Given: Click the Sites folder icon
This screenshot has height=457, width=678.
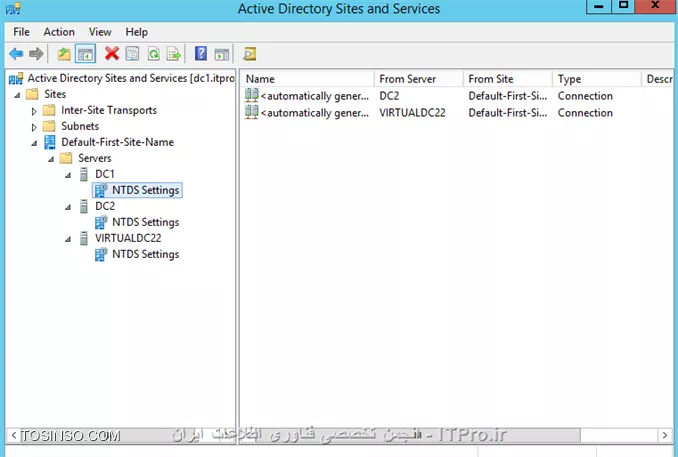Looking at the screenshot, I should click(32, 94).
